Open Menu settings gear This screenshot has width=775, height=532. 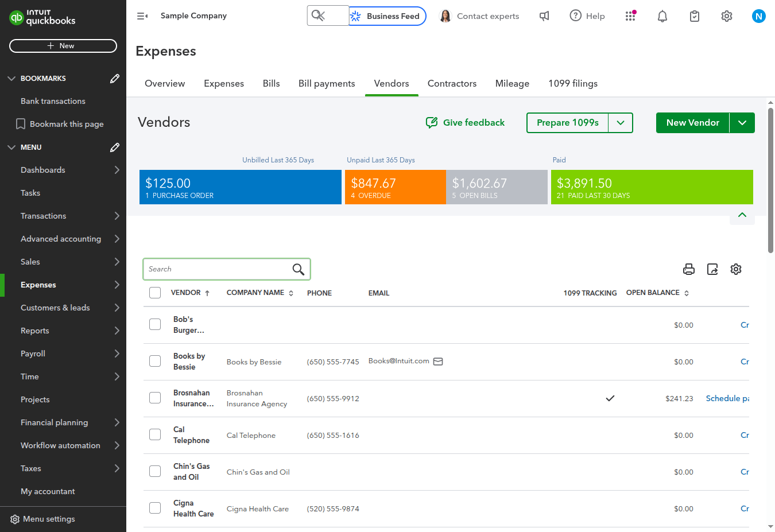click(x=15, y=519)
